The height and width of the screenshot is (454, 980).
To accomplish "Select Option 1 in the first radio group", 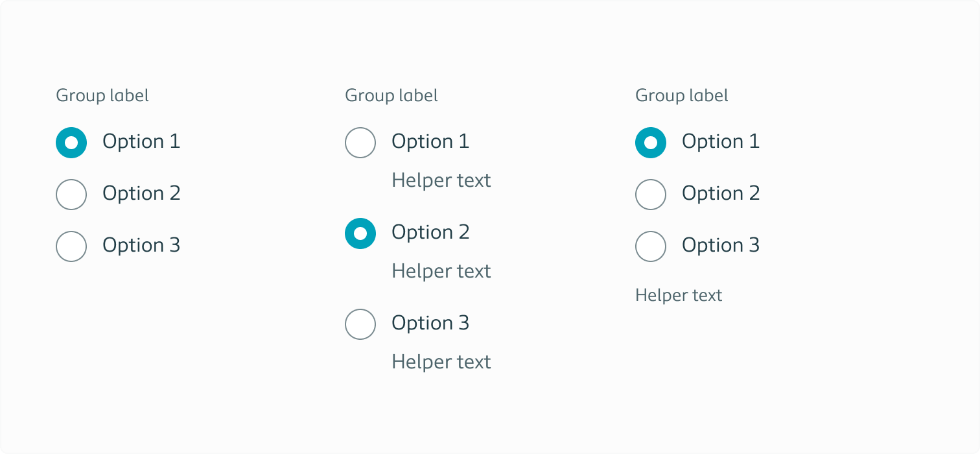I will coord(71,143).
